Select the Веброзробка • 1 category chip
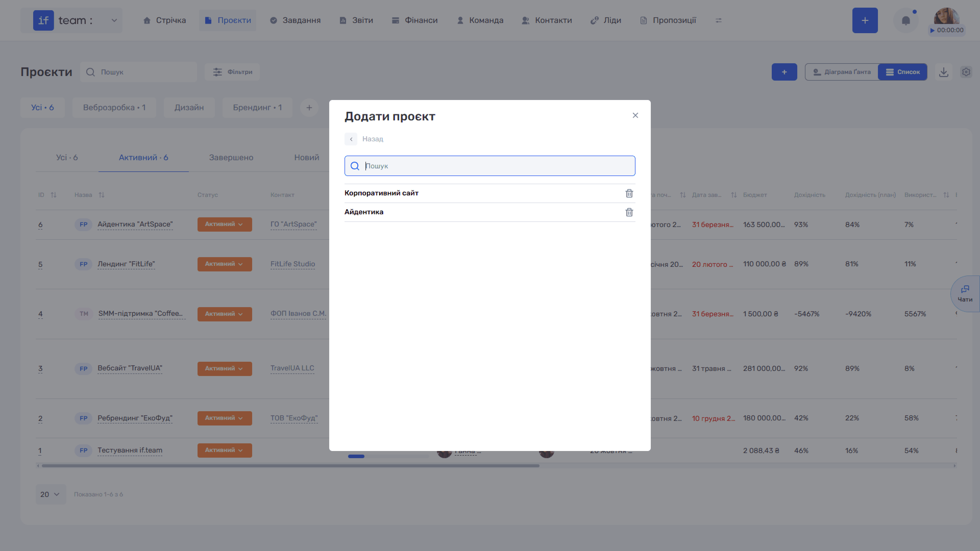The width and height of the screenshot is (980, 551). click(x=114, y=108)
